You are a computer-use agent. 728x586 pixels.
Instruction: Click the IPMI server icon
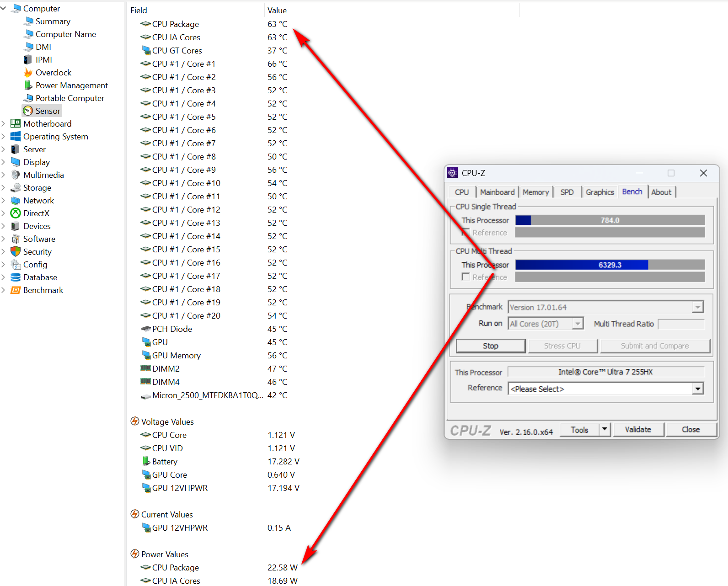tap(28, 59)
